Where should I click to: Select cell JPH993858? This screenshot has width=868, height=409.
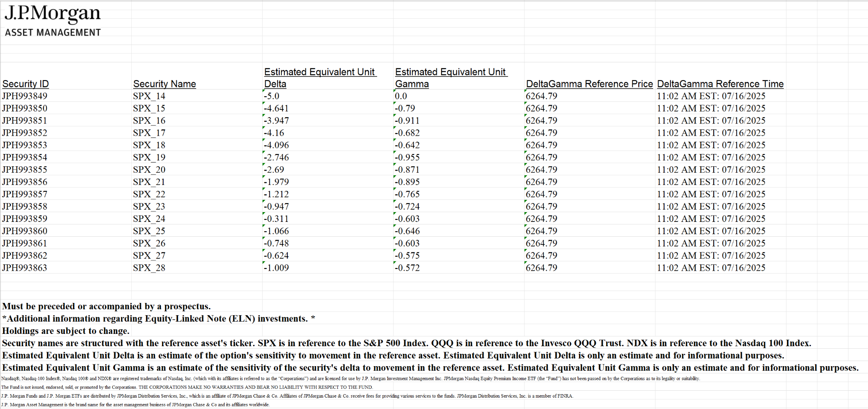(x=25, y=207)
